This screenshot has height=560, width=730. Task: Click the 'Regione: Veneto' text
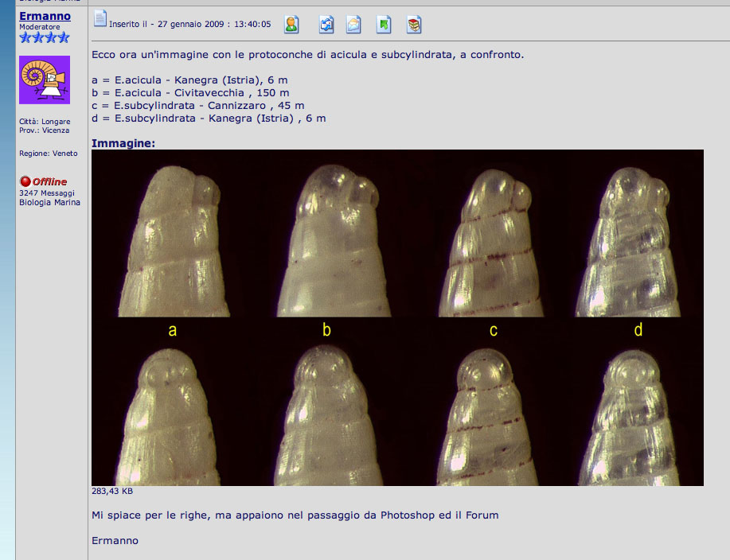point(49,153)
